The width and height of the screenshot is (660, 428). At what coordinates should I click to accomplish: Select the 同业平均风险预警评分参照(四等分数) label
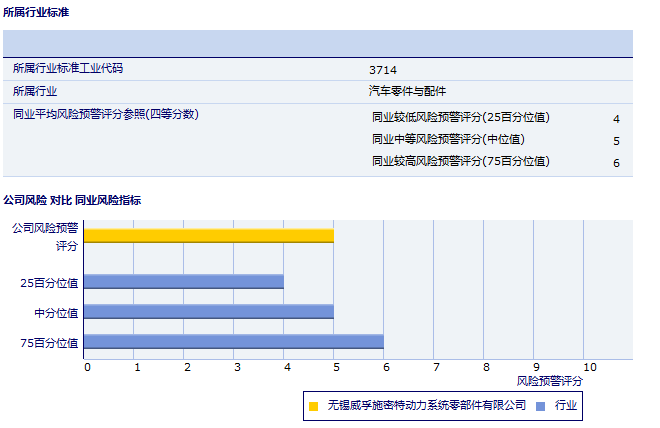click(x=106, y=115)
